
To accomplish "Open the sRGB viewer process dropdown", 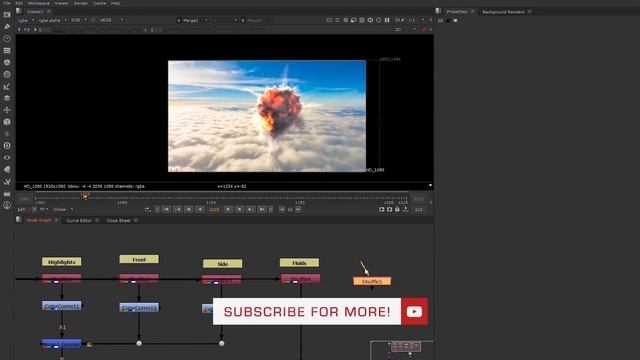I will [x=111, y=20].
